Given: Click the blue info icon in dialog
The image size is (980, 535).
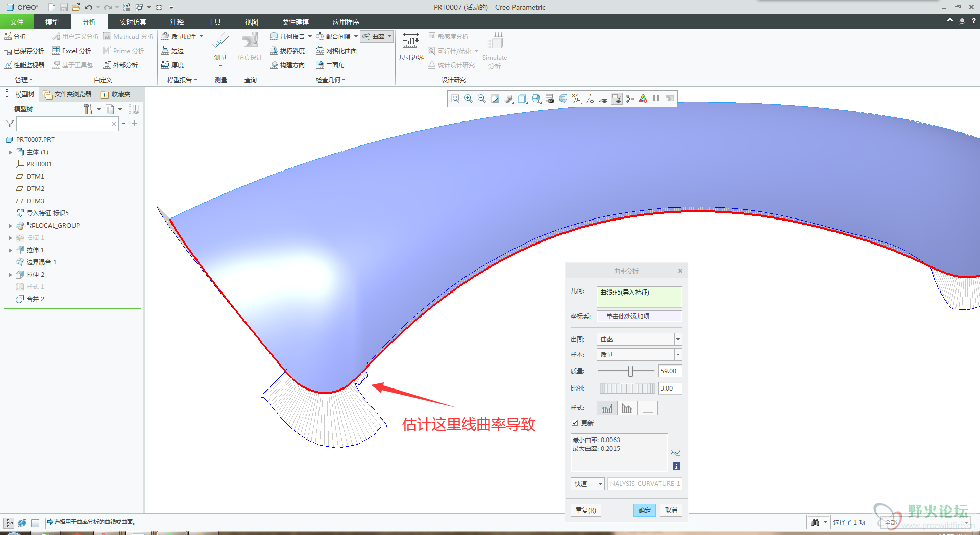Looking at the screenshot, I should 676,466.
